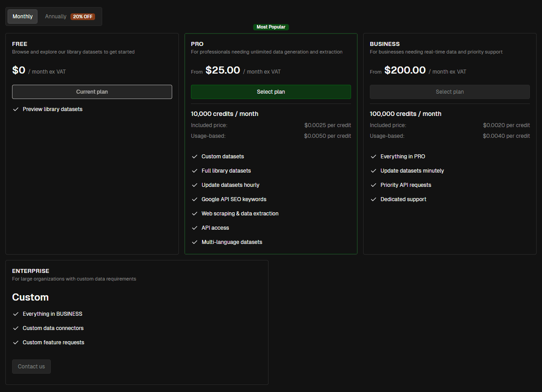Switch to Annually billing tab
Screen dimensions: 542x392
(56, 17)
